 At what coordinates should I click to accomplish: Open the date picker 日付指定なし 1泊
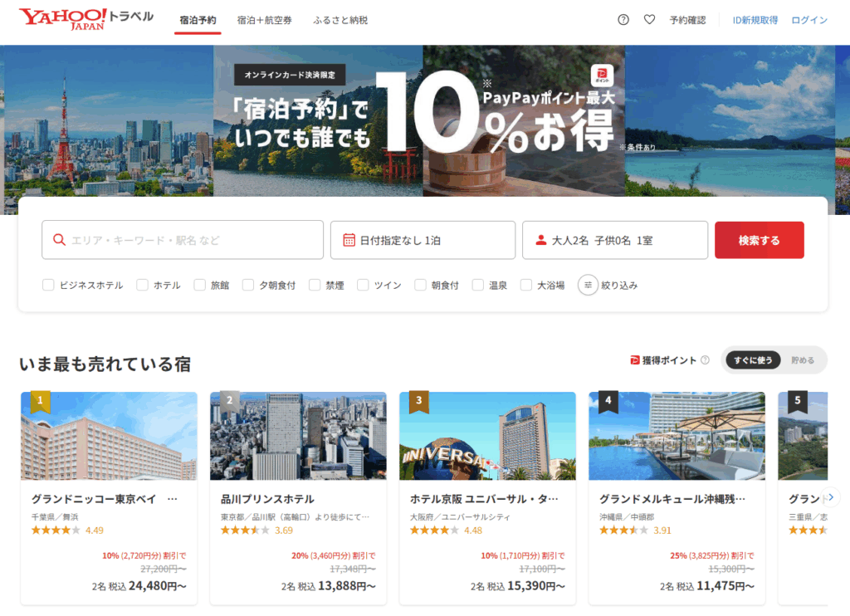pyautogui.click(x=423, y=240)
